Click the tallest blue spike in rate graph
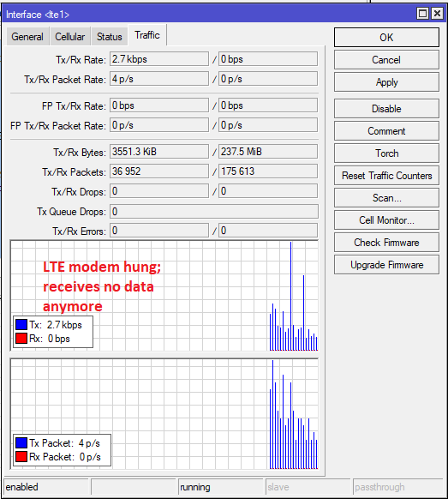 coord(290,296)
